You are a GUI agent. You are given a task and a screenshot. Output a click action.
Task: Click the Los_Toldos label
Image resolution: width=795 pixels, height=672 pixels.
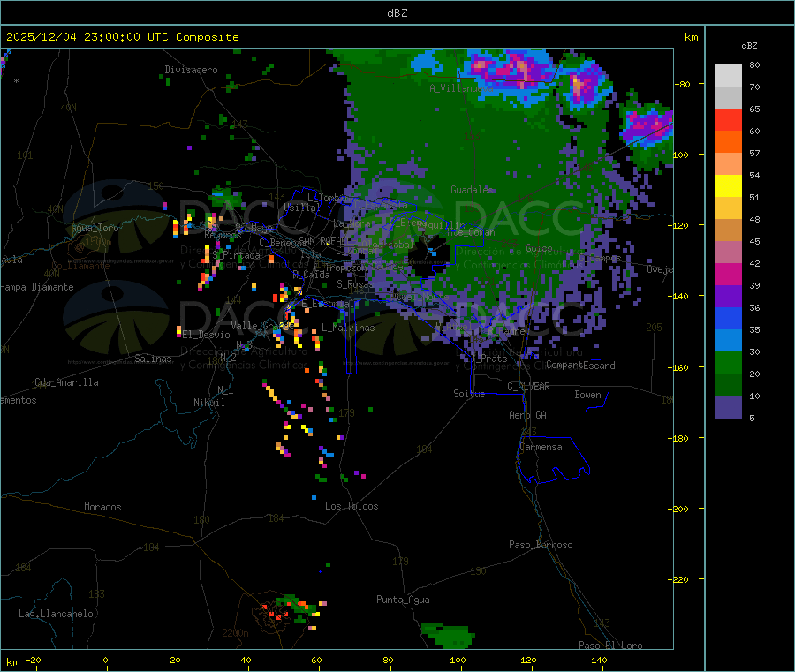point(352,506)
